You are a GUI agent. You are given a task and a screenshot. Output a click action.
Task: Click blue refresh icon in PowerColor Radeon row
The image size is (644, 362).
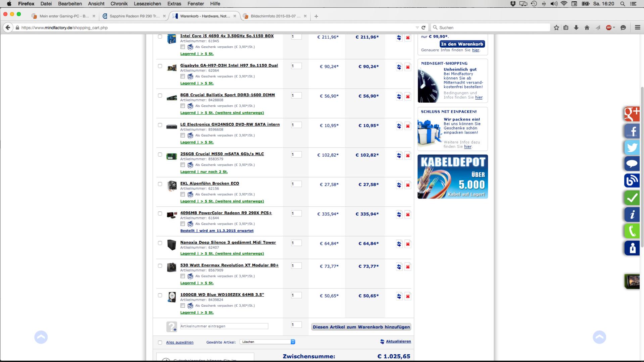[x=399, y=215]
